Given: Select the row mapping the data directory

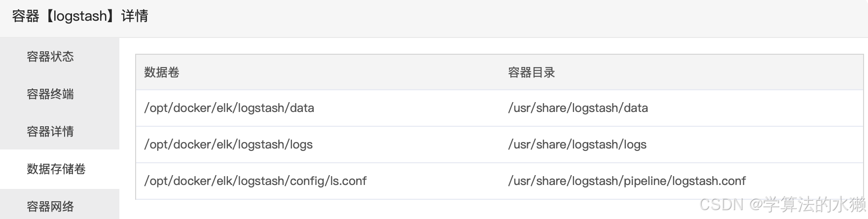Looking at the screenshot, I should pyautogui.click(x=499, y=108).
